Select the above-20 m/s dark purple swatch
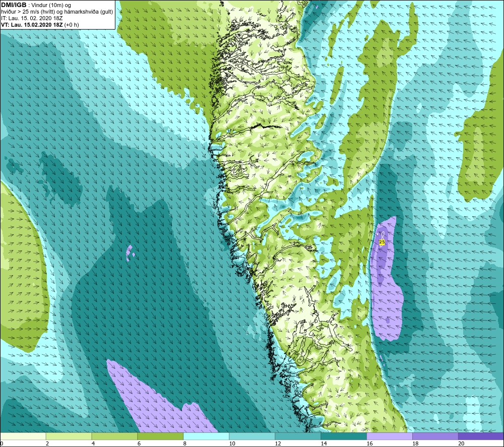 481,436
